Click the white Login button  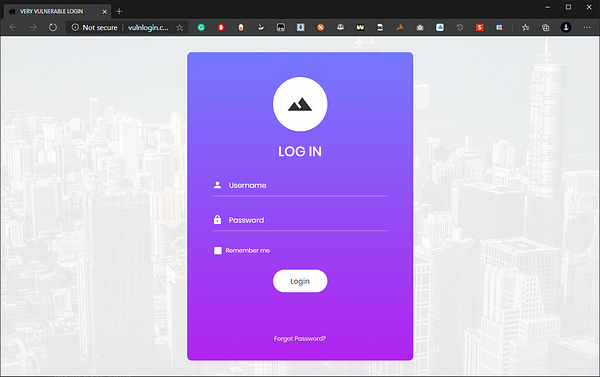pos(300,281)
